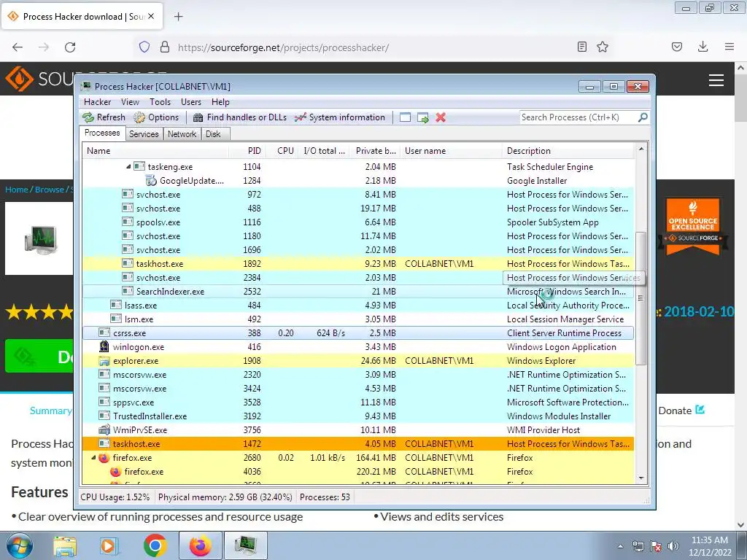
Task: Click the browser reload icon
Action: coord(70,47)
